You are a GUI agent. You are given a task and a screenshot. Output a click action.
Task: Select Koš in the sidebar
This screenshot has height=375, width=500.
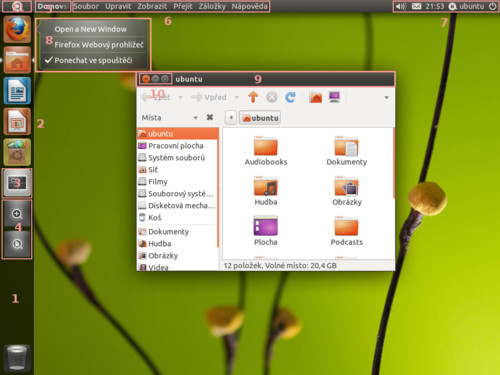[177, 218]
